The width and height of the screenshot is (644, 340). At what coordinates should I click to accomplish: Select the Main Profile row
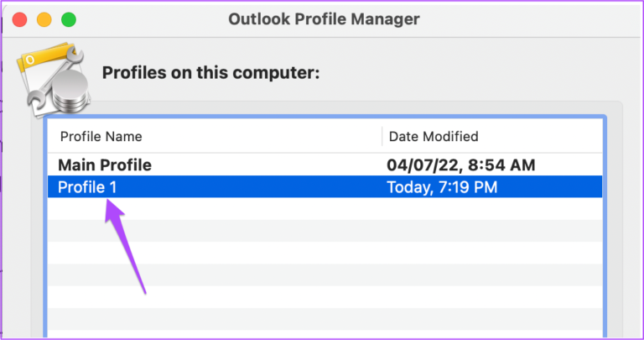tap(325, 165)
